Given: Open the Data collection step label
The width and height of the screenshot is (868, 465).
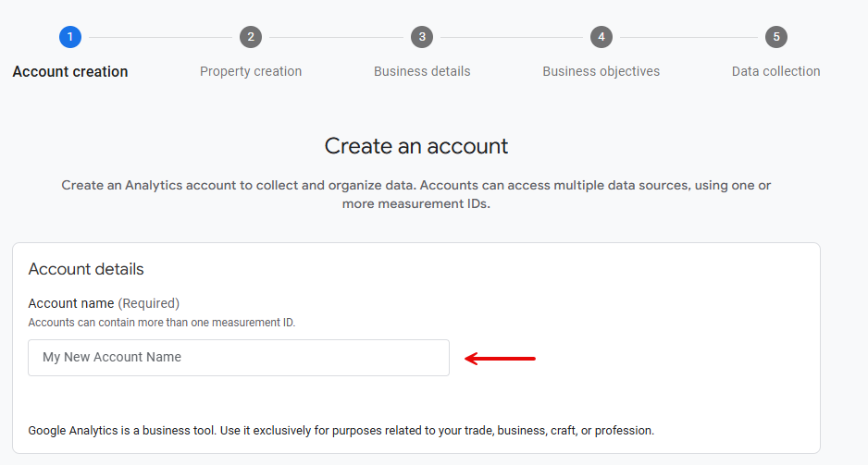Looking at the screenshot, I should (775, 71).
